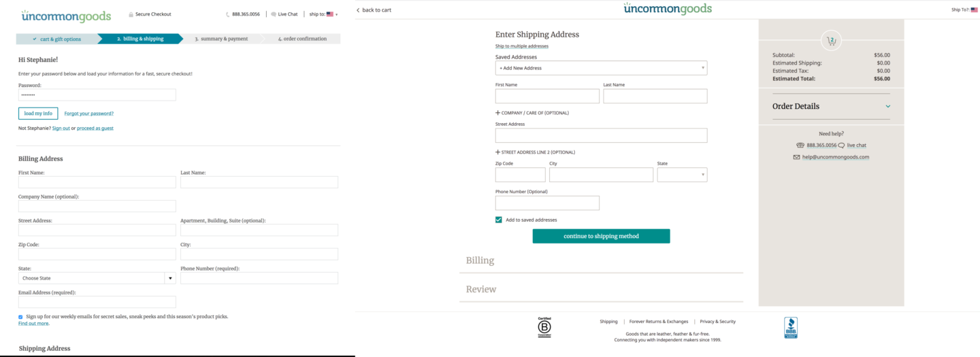
Task: Click the envelope icon beside help email
Action: pyautogui.click(x=796, y=157)
